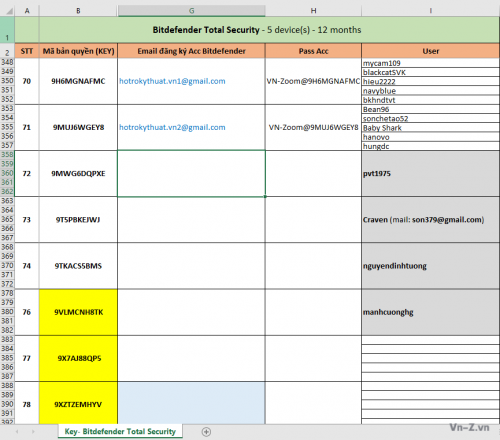The image size is (500, 440).
Task: Select yellow cell with key 9X7AJ88QP5
Action: (x=78, y=359)
